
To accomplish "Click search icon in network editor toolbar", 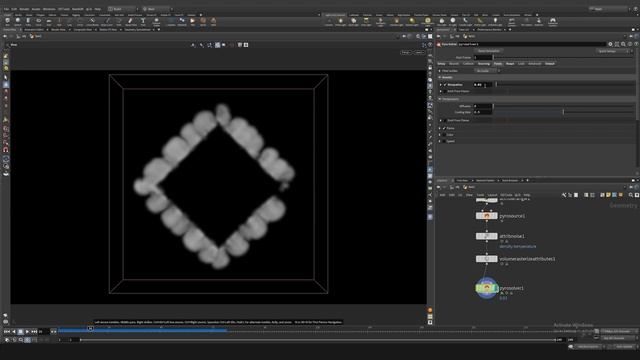I will 631,195.
